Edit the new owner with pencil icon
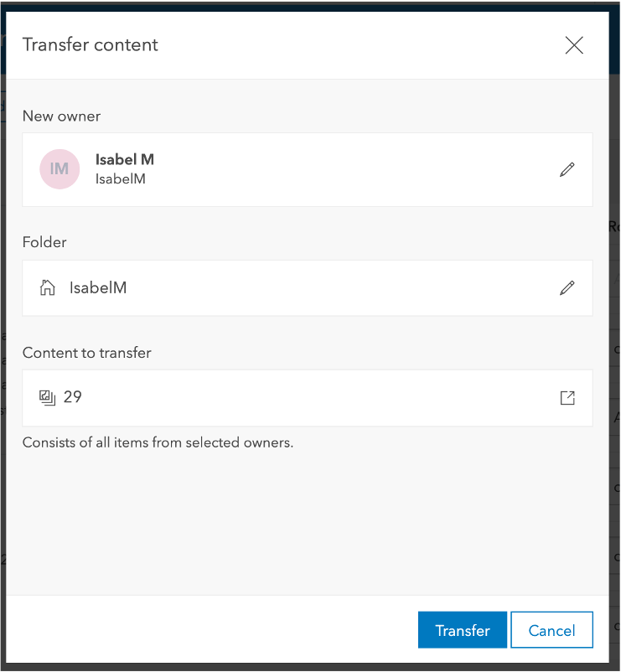Screen dimensions: 621x672 point(567,169)
